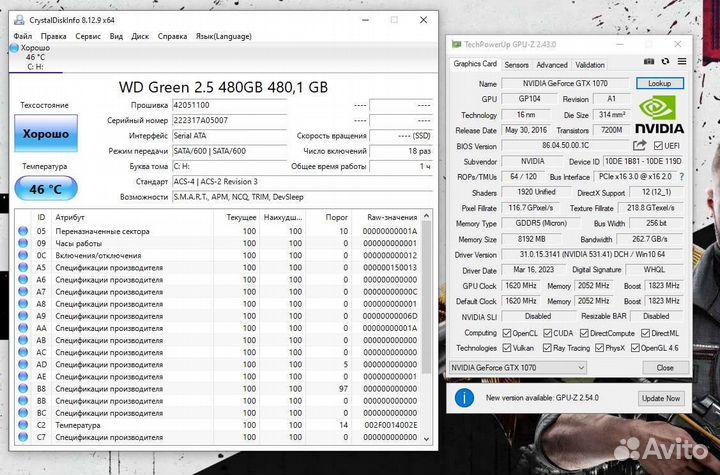Click the GPU-Z Name field GTX 1070
This screenshot has width=720, height=475.
[x=565, y=83]
